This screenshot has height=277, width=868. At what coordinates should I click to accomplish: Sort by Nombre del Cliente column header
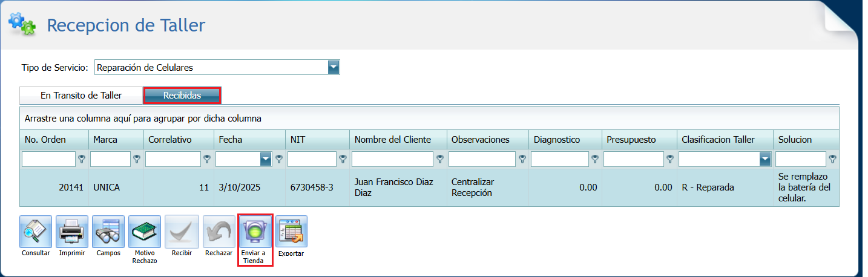pyautogui.click(x=398, y=139)
